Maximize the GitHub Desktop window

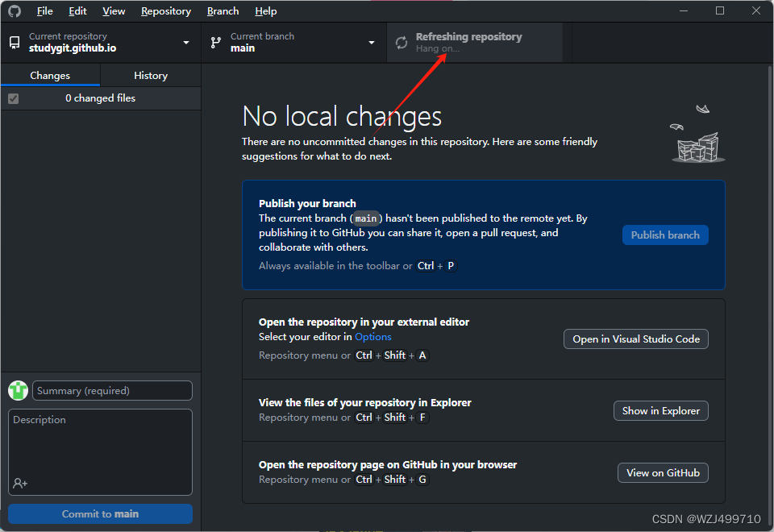coord(720,10)
